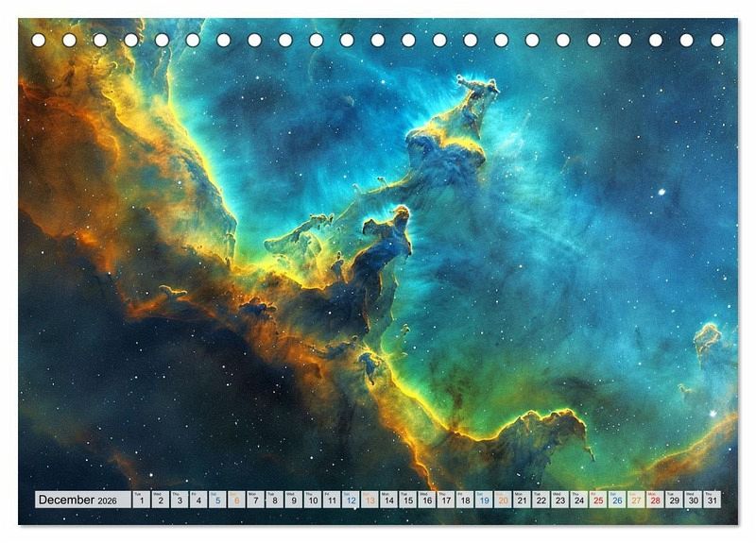The width and height of the screenshot is (756, 543).
Task: Click Monday day 7 cell
Action: click(x=255, y=500)
